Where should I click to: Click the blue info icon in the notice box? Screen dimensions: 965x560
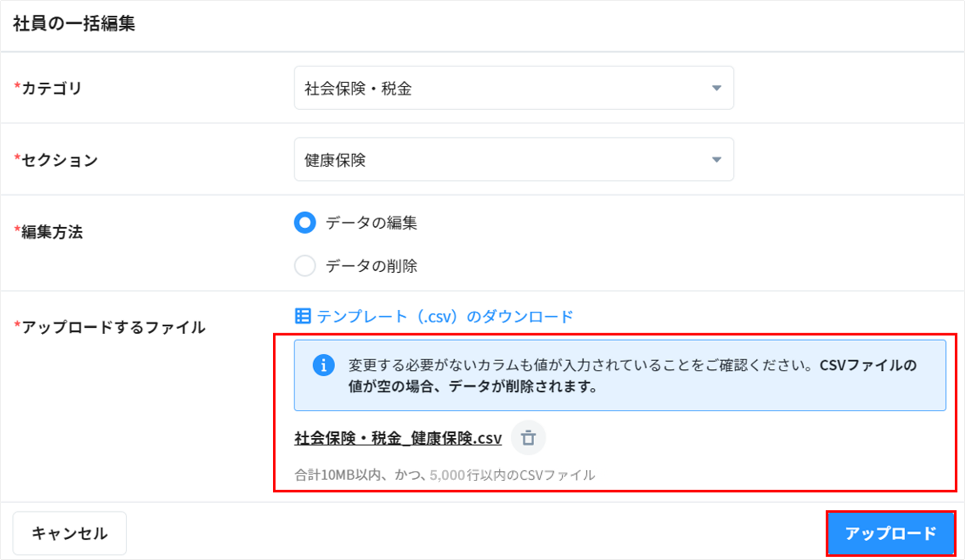[x=324, y=366]
